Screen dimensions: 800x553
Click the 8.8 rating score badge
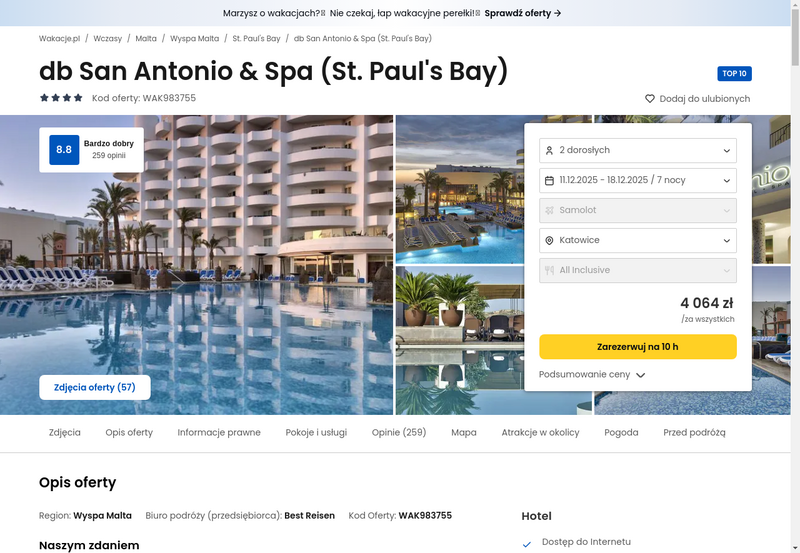tap(64, 150)
